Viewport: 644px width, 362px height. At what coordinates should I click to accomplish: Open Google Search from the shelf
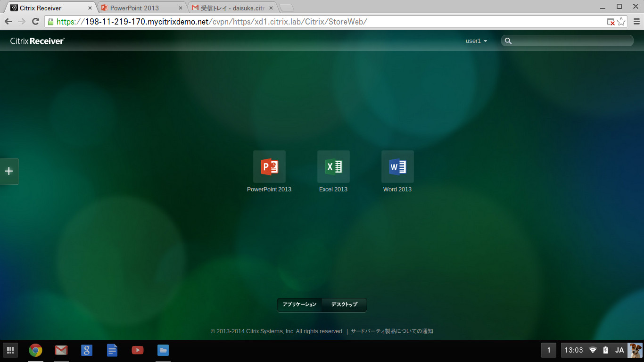click(x=86, y=350)
